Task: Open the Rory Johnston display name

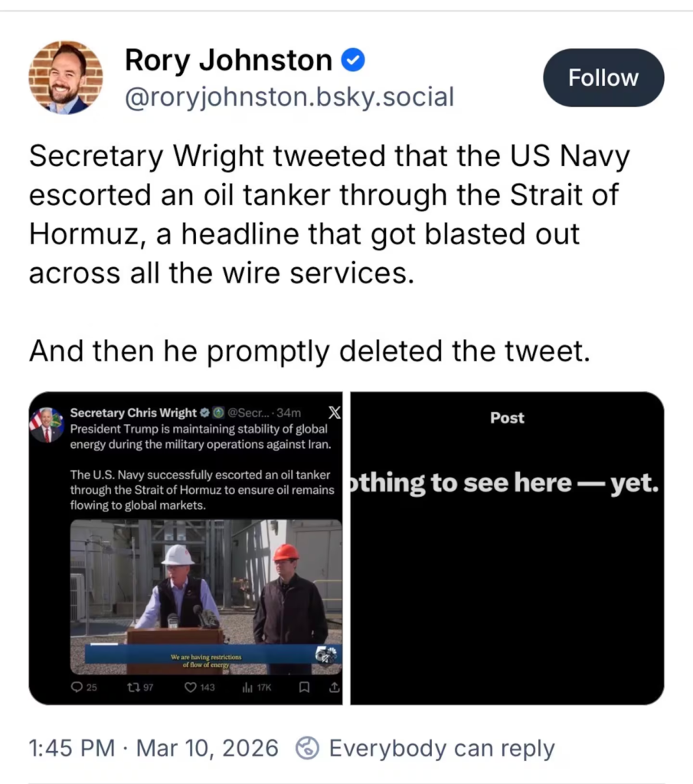Action: pyautogui.click(x=228, y=60)
